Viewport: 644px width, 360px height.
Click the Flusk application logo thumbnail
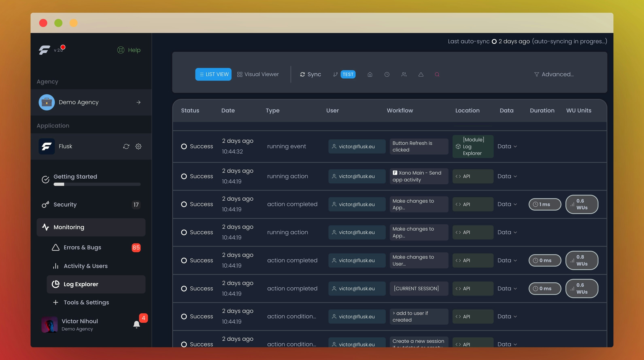[x=47, y=146]
